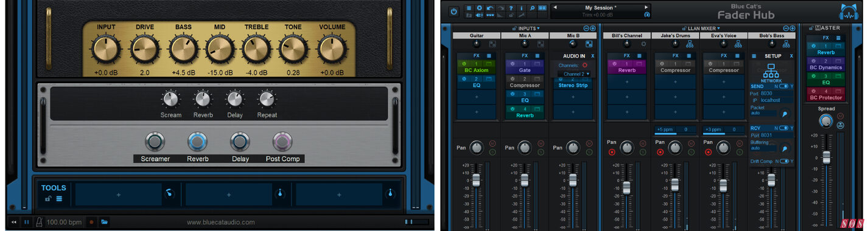Click the redo arrow in Fader Hub toolbar
Image resolution: width=868 pixels, height=231 pixels.
pyautogui.click(x=500, y=8)
